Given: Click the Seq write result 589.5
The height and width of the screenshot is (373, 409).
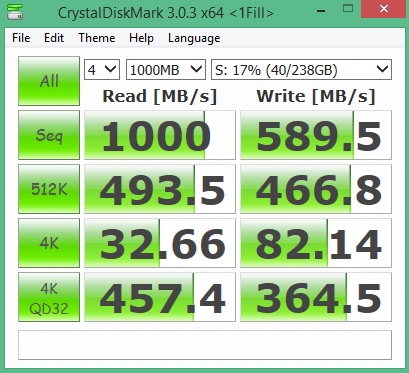Looking at the screenshot, I should point(316,135).
